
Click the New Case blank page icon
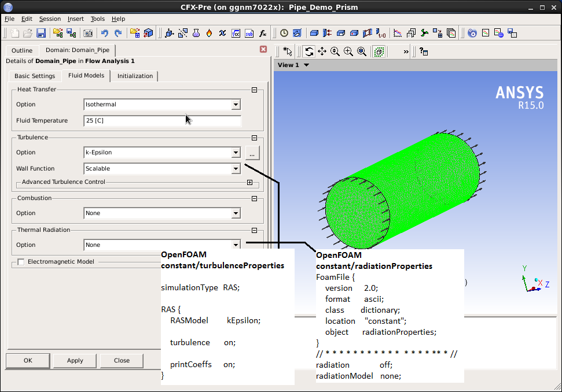click(14, 34)
